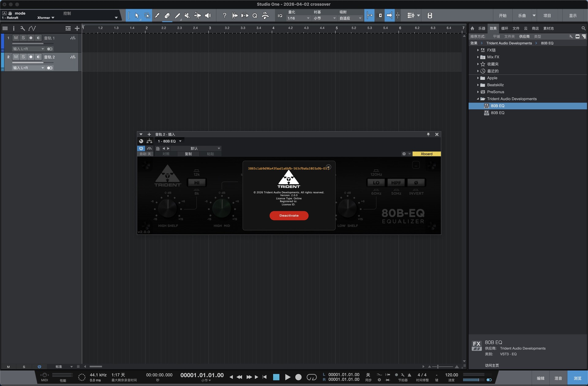Add a new track with plus icon
588x386 pixels.
(x=77, y=28)
